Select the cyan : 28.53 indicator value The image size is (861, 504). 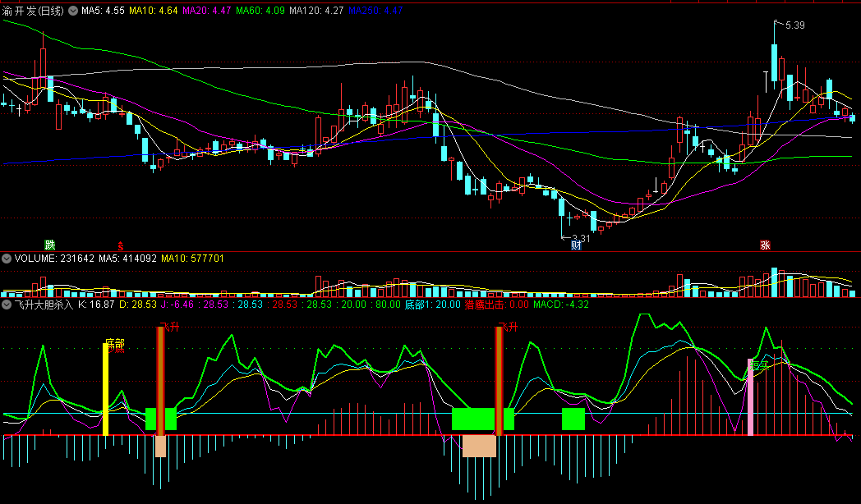pos(246,305)
